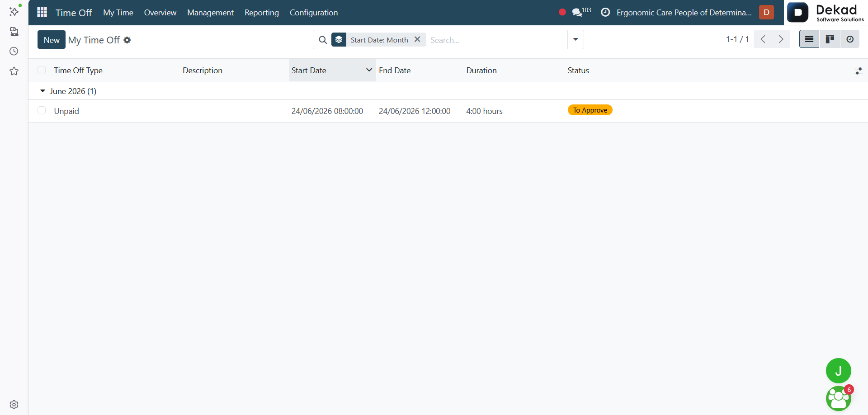
Task: Click the group-by layers icon in filter facet
Action: [339, 40]
